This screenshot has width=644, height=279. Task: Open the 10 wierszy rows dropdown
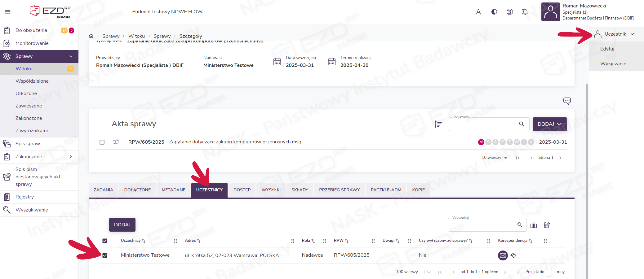tap(494, 158)
